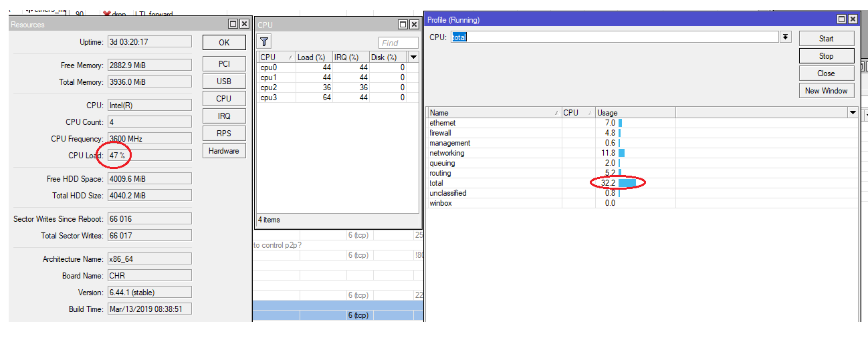868x354 pixels.
Task: Open the CPU button in Resources
Action: tap(224, 99)
